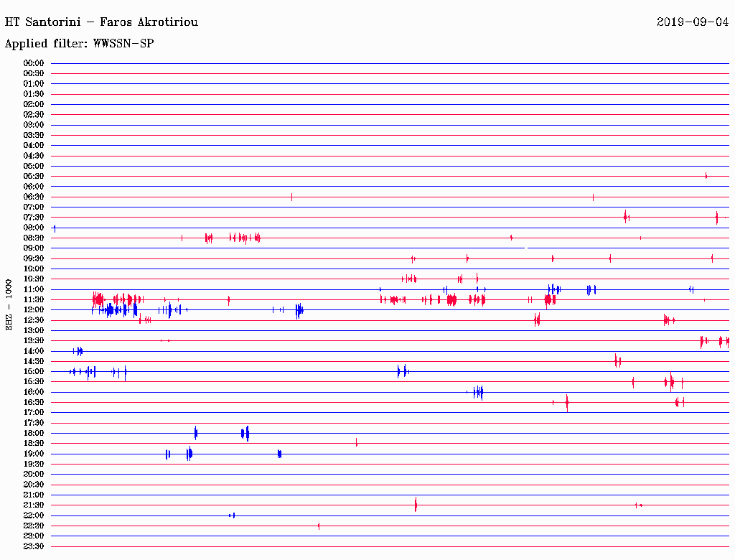Select the 08:30 time label
Viewport: 735px width, 560px height.
coord(34,238)
